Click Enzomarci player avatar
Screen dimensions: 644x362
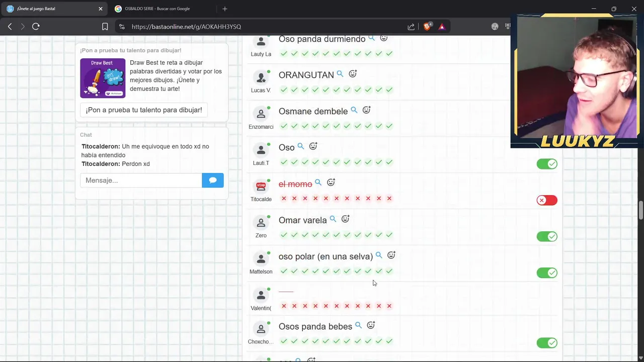(x=261, y=114)
